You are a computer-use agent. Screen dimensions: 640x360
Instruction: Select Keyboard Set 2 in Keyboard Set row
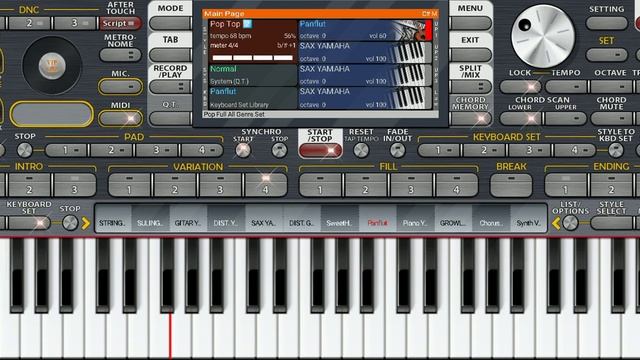(x=484, y=150)
